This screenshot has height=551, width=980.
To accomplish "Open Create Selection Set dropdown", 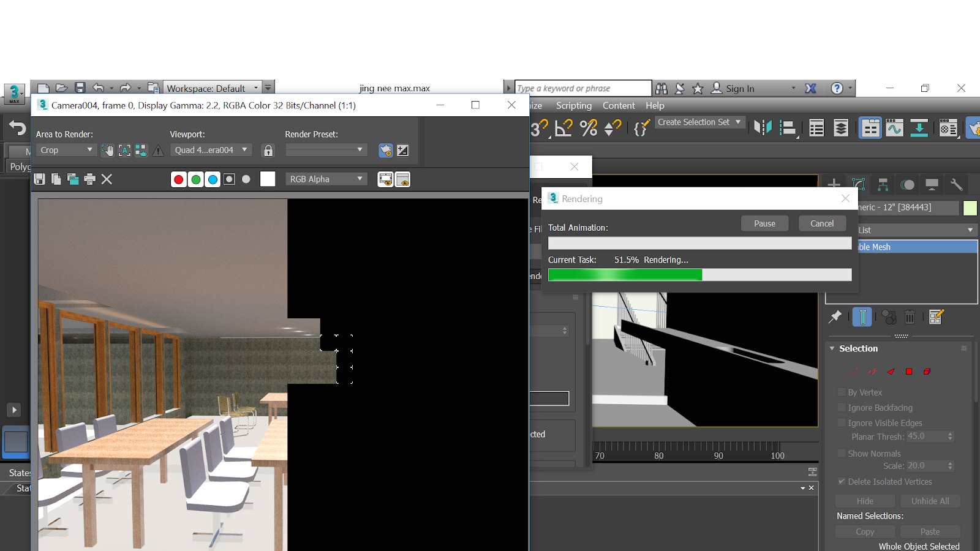I will tap(699, 122).
